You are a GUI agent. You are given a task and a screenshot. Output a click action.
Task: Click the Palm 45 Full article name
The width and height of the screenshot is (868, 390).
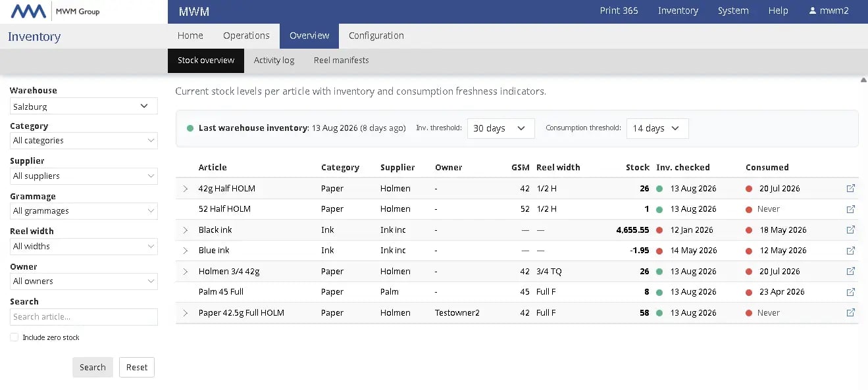point(221,292)
